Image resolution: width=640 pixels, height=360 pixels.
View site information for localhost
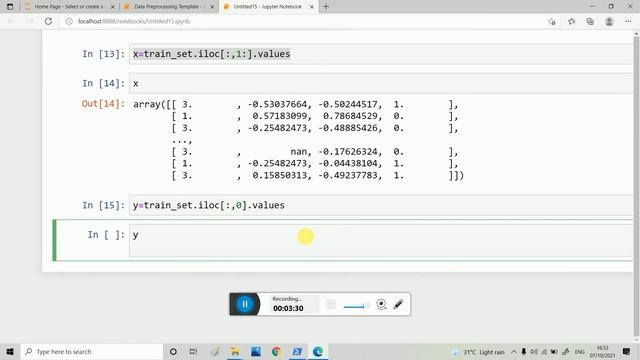click(69, 21)
